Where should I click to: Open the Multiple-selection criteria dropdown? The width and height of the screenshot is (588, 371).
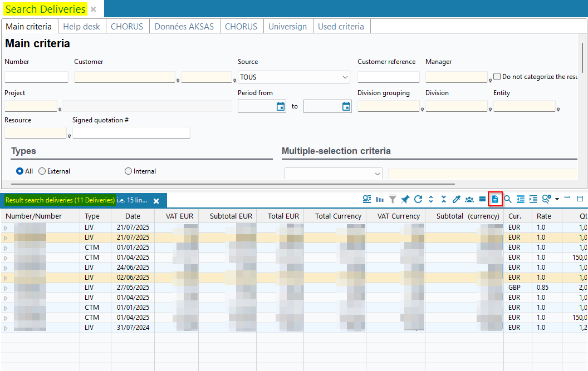pyautogui.click(x=333, y=174)
